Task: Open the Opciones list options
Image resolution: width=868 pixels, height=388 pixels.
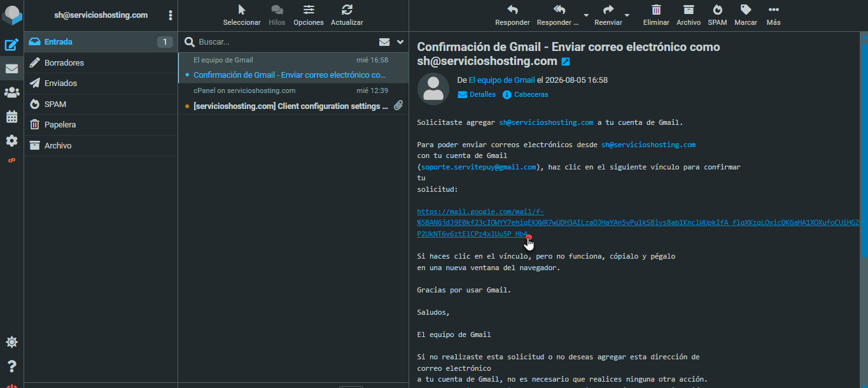Action: [309, 15]
